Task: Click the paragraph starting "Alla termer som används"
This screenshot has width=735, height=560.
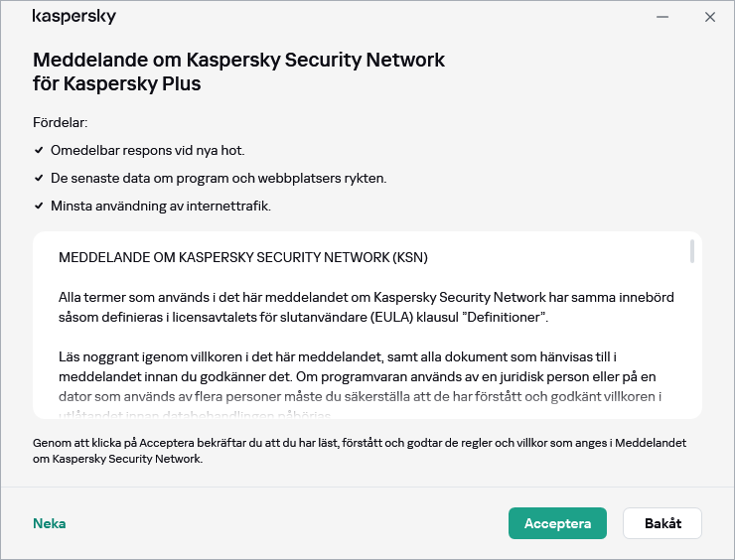Action: click(358, 308)
